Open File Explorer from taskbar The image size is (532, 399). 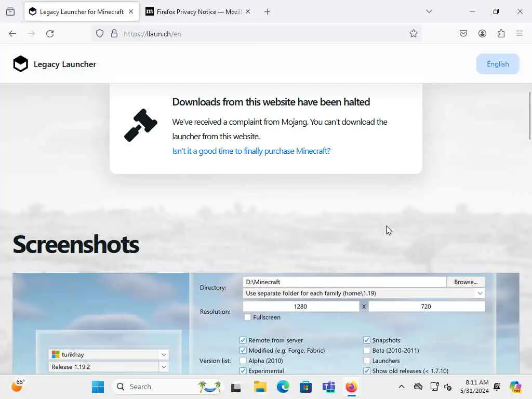coord(260,387)
